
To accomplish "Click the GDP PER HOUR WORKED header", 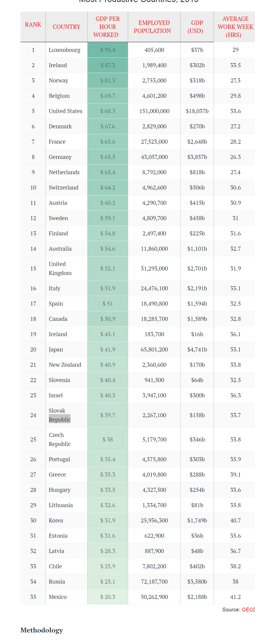I will tap(108, 27).
